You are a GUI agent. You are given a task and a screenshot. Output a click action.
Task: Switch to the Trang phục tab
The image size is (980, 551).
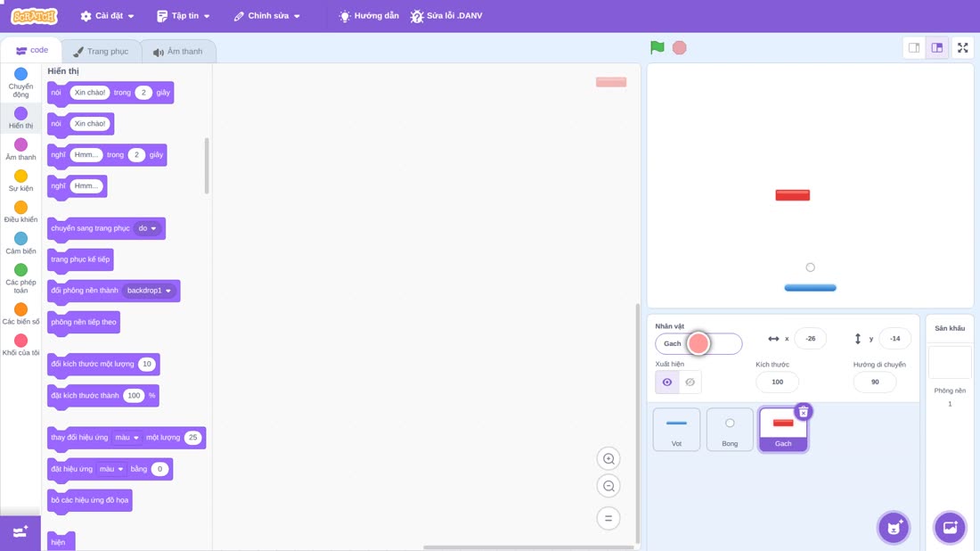(x=101, y=52)
